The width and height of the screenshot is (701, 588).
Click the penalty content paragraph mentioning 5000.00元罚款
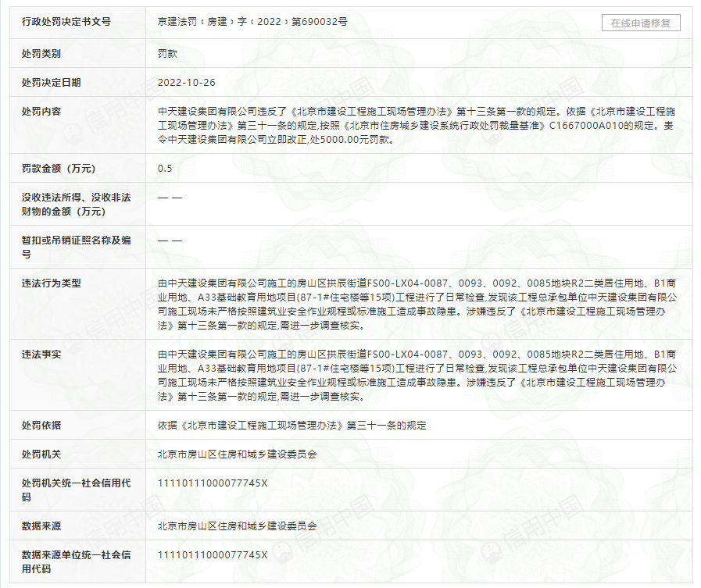click(x=417, y=125)
